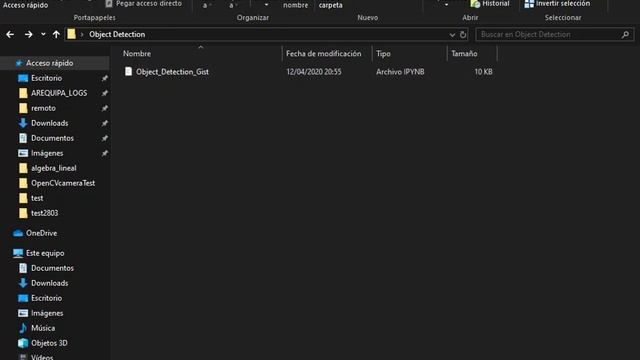Screen dimensions: 640x360
Task: Click the search magnifier icon
Action: pyautogui.click(x=625, y=35)
